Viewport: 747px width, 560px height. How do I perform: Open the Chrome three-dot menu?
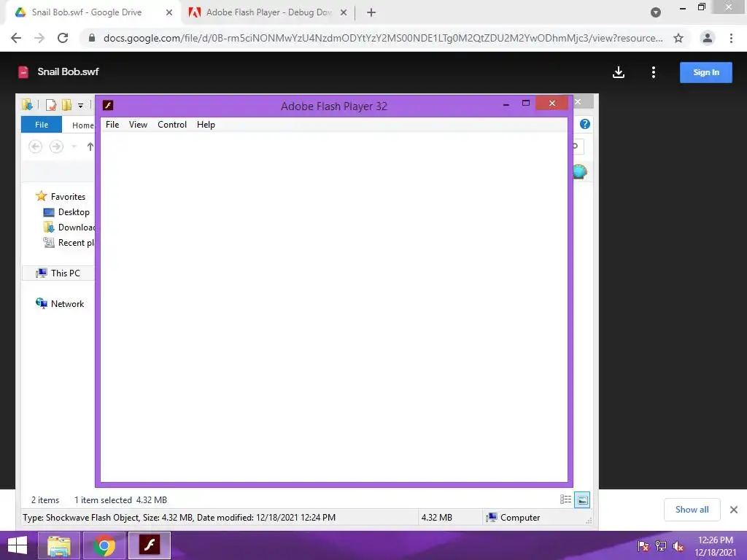point(731,38)
